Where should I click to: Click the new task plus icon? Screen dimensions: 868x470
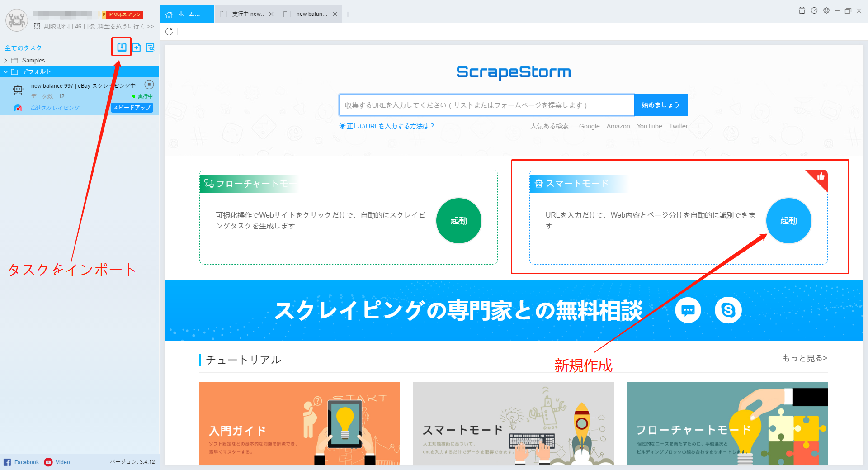(137, 47)
